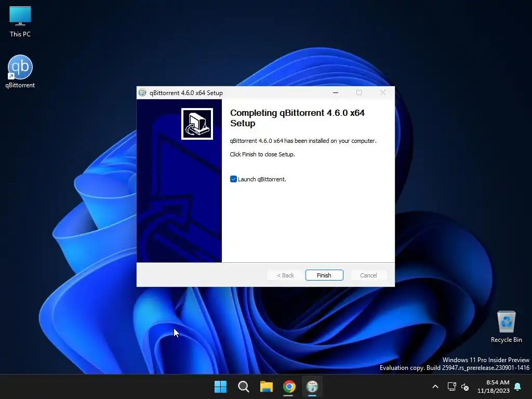Viewport: 532px width, 399px height.
Task: Click the 'has been installed on your computer' text
Action: tap(330, 141)
